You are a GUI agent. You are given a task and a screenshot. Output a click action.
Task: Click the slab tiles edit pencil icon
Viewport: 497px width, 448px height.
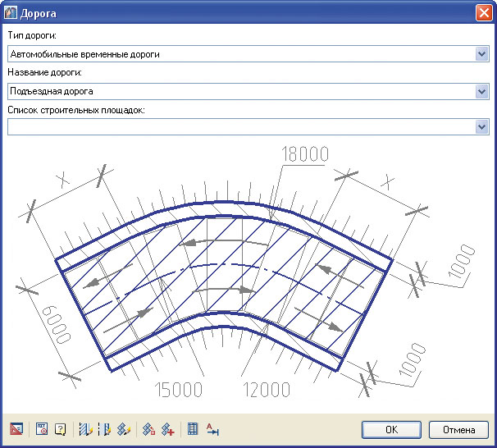click(124, 429)
